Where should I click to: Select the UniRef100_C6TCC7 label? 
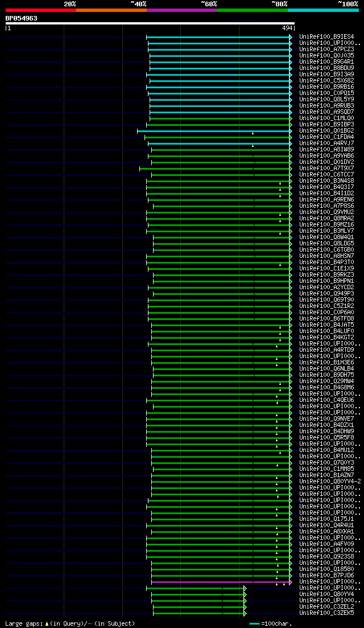click(326, 175)
